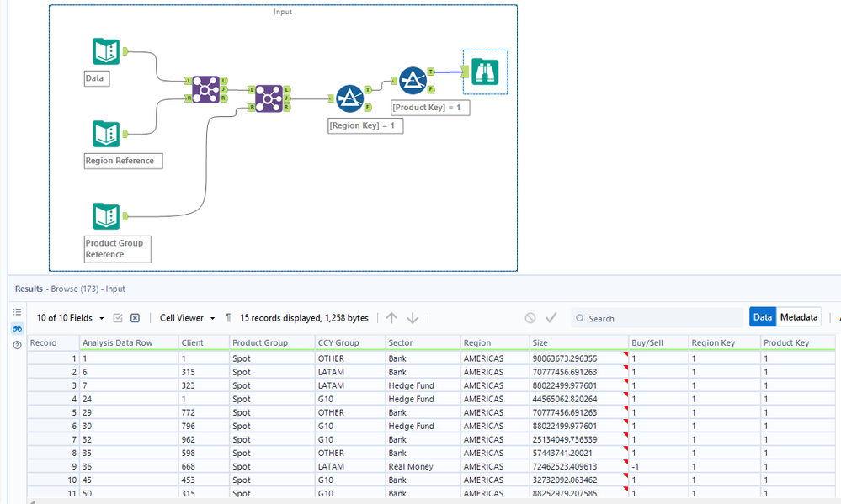
Task: Click the cancel data cleansing circle icon
Action: coord(530,318)
